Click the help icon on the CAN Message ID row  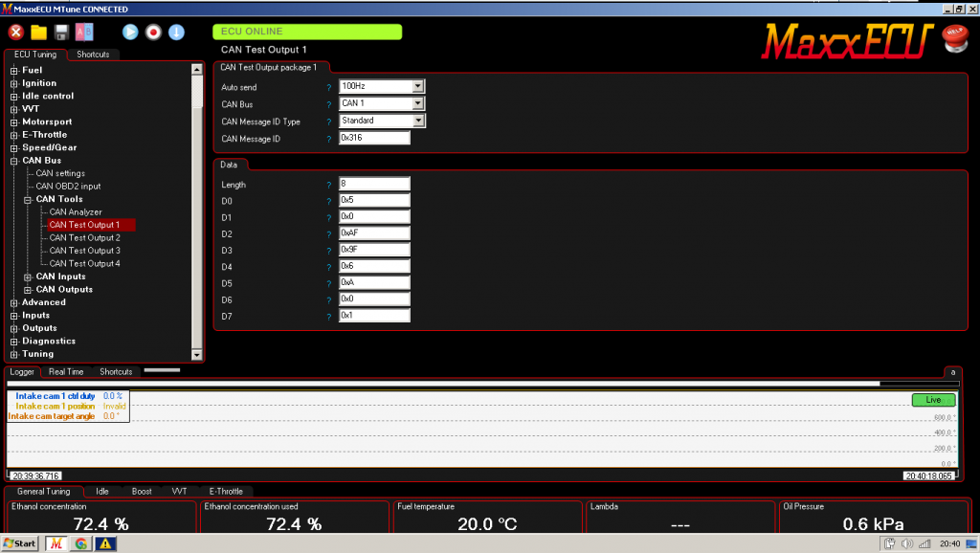329,140
